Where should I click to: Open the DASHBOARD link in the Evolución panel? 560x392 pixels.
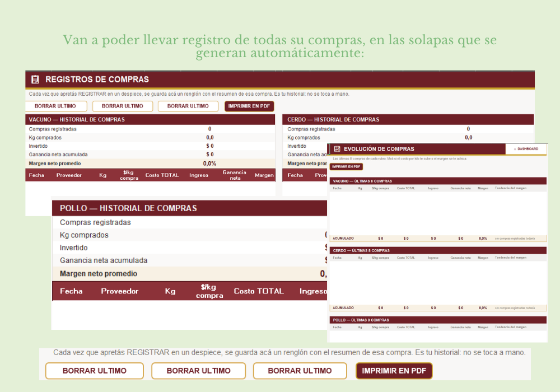click(526, 149)
